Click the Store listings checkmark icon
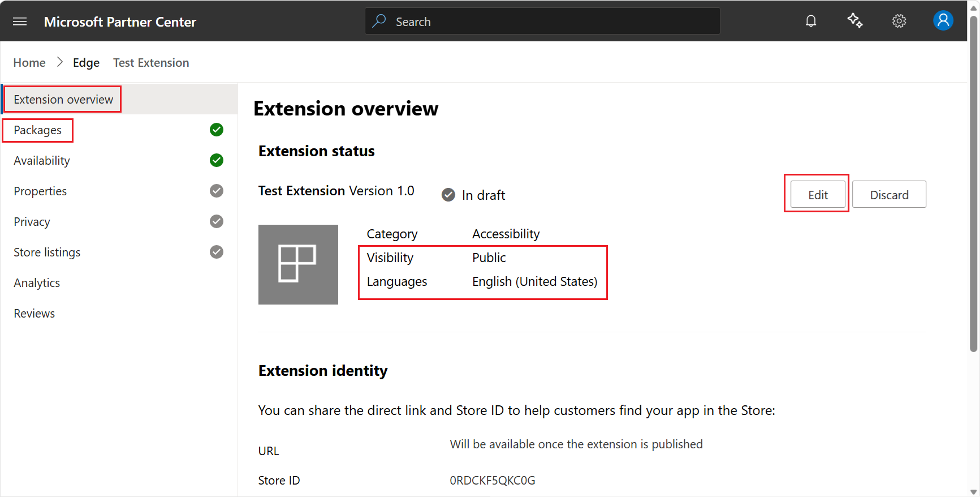 click(217, 252)
